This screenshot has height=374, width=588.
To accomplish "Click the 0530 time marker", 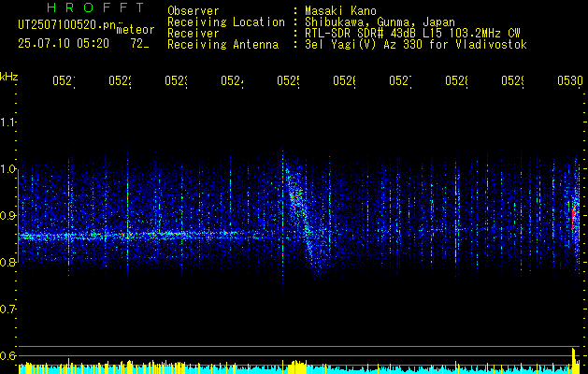I will (570, 81).
